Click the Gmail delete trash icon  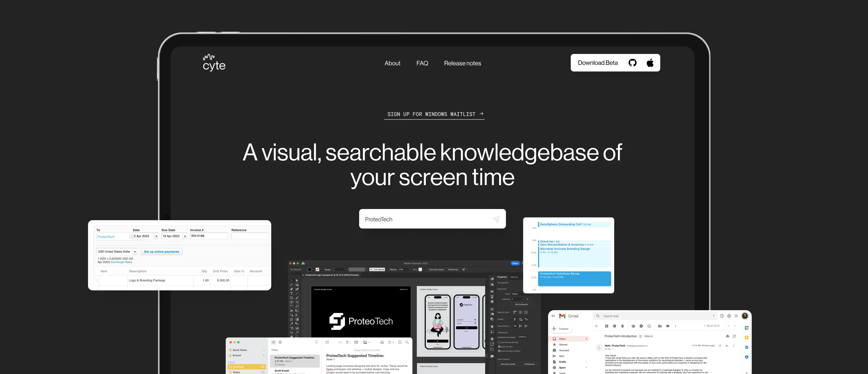pos(622,326)
